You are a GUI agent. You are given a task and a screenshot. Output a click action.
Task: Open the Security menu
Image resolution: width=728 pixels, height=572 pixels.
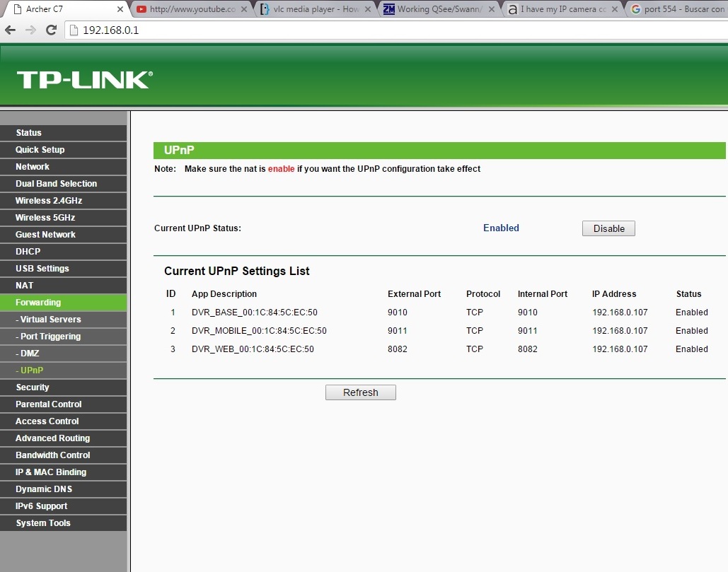(63, 387)
